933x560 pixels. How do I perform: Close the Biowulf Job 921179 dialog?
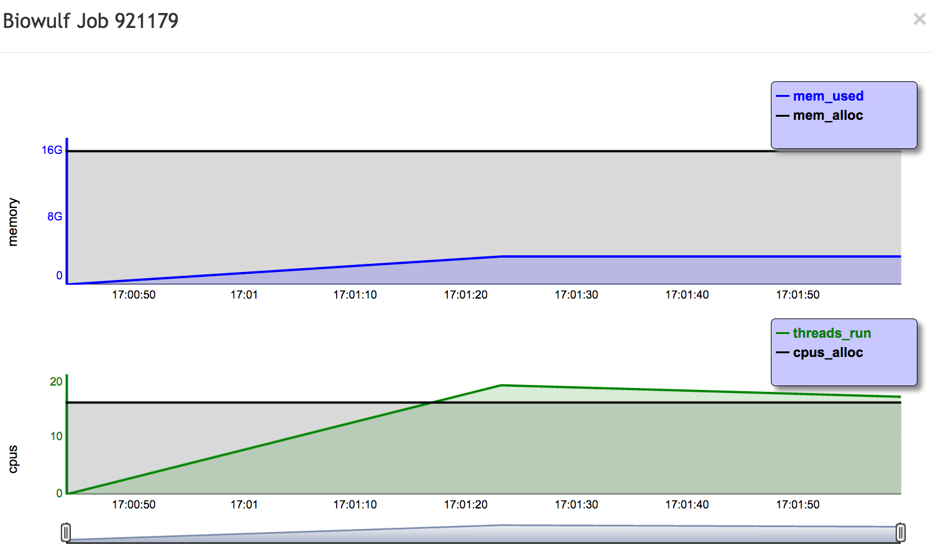coord(919,20)
